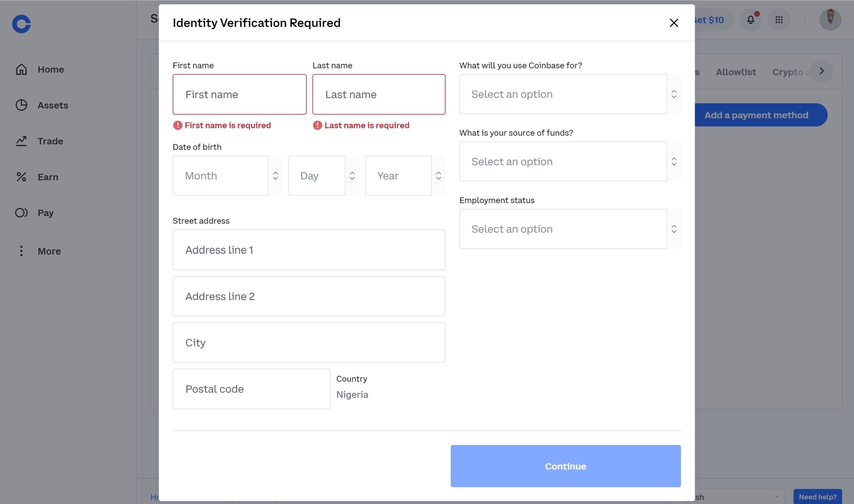Image resolution: width=854 pixels, height=504 pixels.
Task: Focus the First name field
Action: (x=240, y=94)
